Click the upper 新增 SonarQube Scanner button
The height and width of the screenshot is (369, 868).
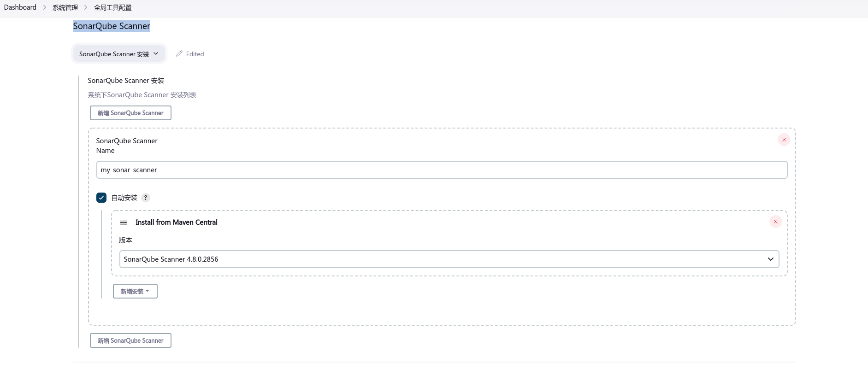[130, 113]
